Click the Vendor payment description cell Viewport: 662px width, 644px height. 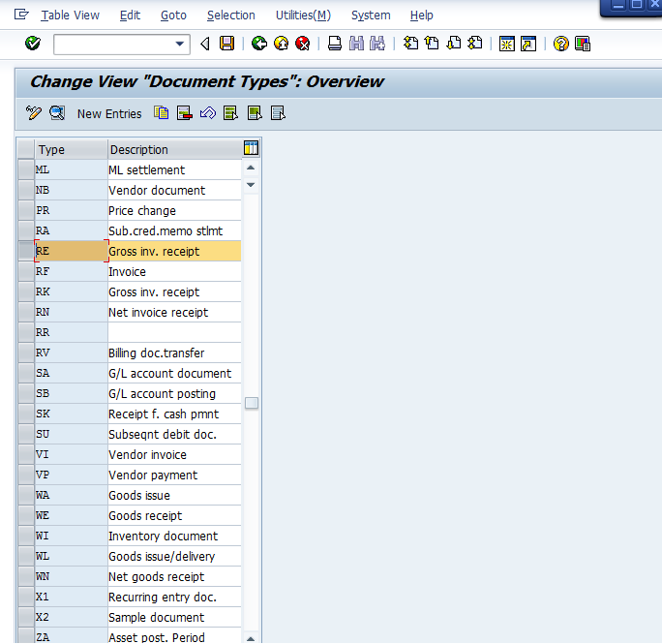(174, 475)
